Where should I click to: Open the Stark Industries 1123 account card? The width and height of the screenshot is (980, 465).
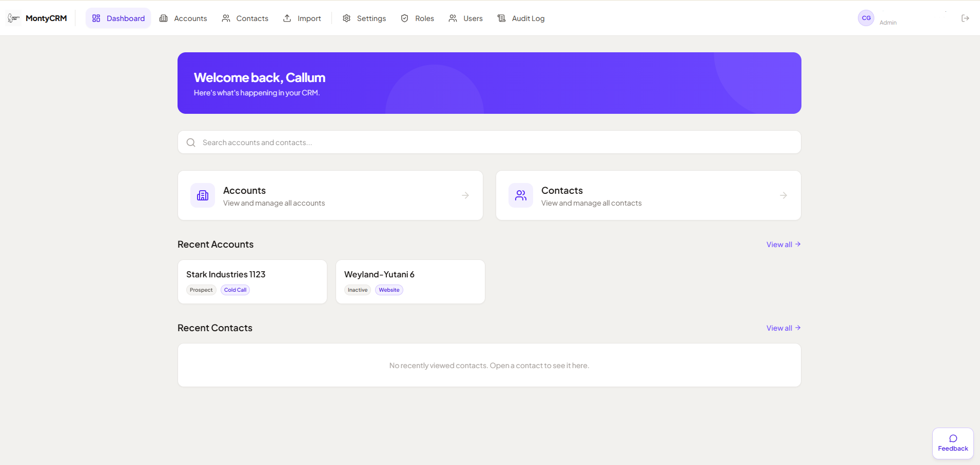click(x=252, y=281)
